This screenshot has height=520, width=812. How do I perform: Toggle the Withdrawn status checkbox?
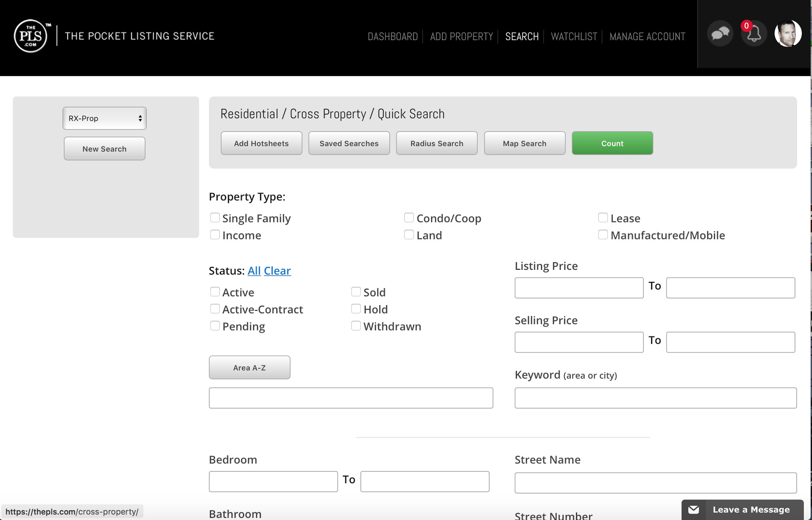click(x=356, y=325)
